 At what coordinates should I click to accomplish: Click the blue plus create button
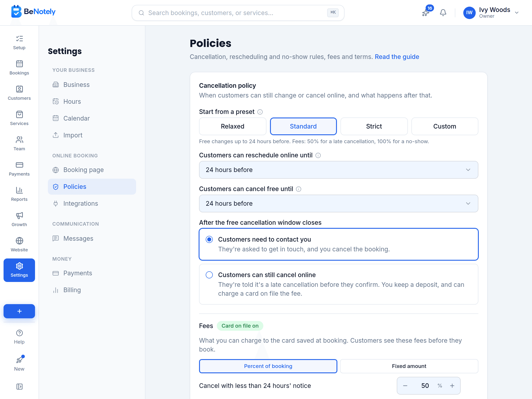tap(19, 311)
